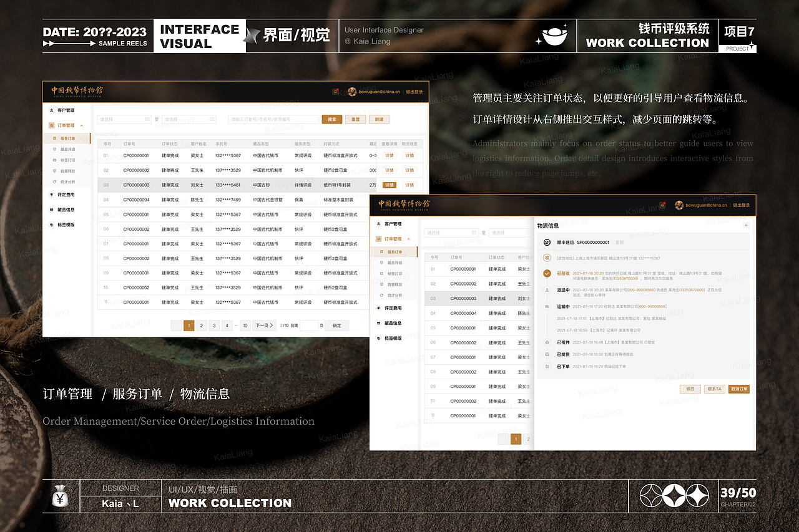Open 评定费用 in right window sidebar

393,308
